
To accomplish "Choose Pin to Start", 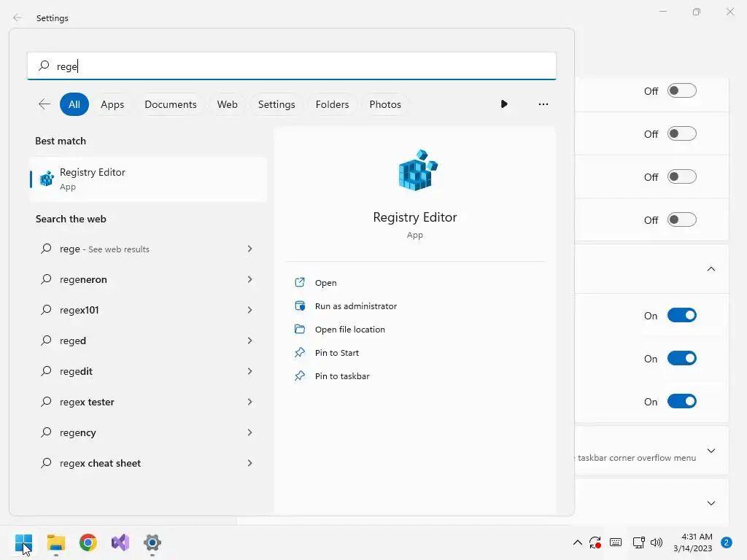I will (x=337, y=353).
